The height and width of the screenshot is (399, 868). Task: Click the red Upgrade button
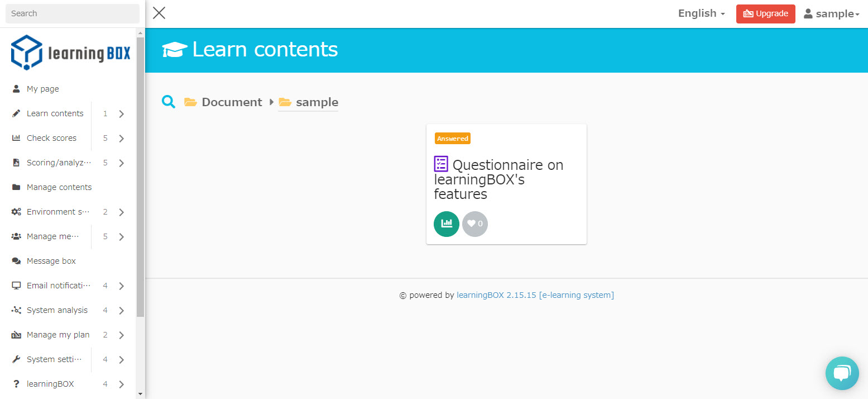(x=765, y=14)
